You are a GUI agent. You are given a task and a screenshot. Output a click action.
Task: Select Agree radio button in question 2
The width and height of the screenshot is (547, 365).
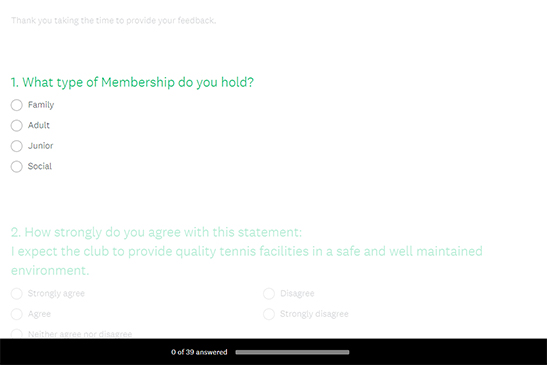click(16, 314)
